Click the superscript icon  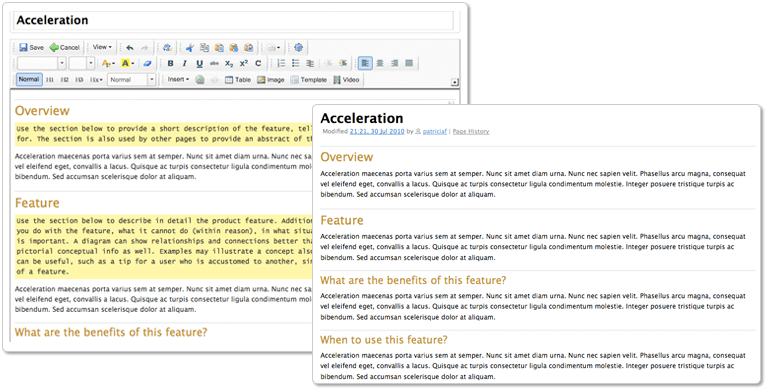coord(243,63)
